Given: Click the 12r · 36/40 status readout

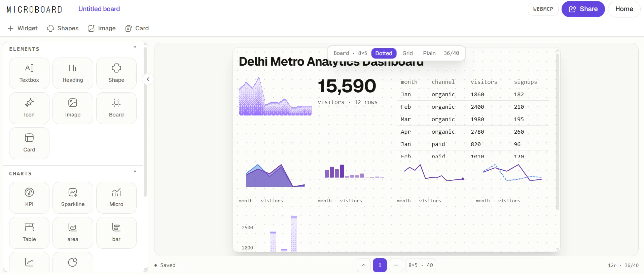Looking at the screenshot, I should [623, 265].
